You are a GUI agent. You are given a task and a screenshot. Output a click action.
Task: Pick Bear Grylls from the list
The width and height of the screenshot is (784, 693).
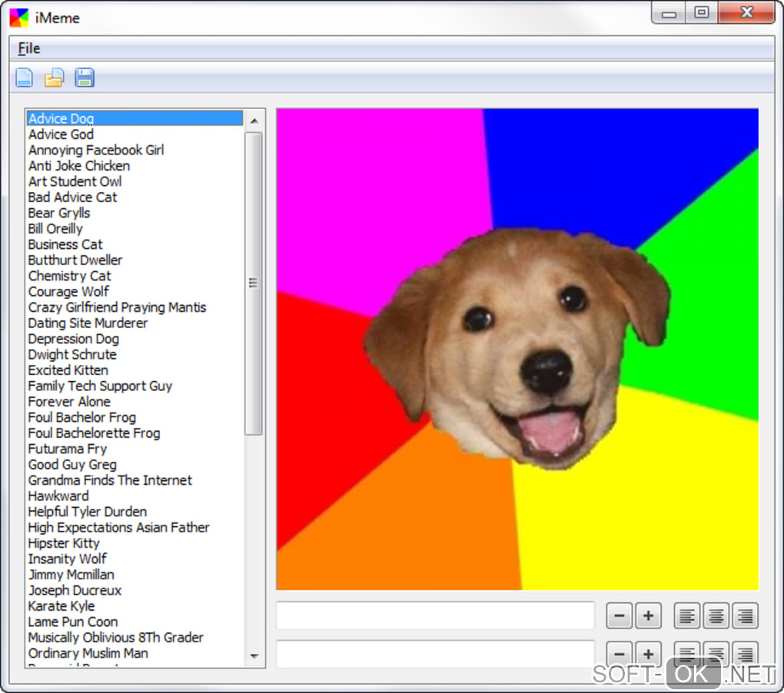pos(135,213)
